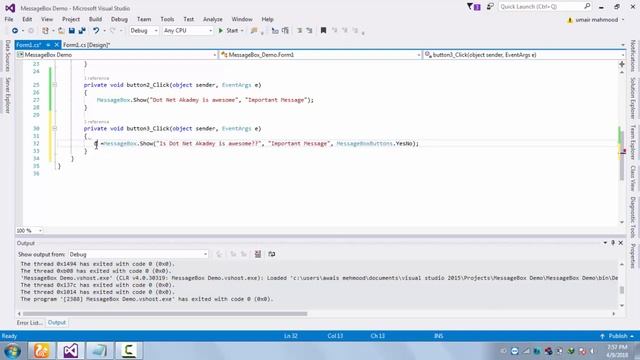Open Visual Studio from the taskbar

coord(70,351)
